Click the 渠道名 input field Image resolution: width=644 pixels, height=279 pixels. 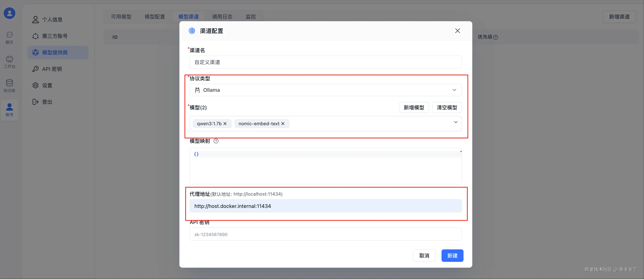325,62
